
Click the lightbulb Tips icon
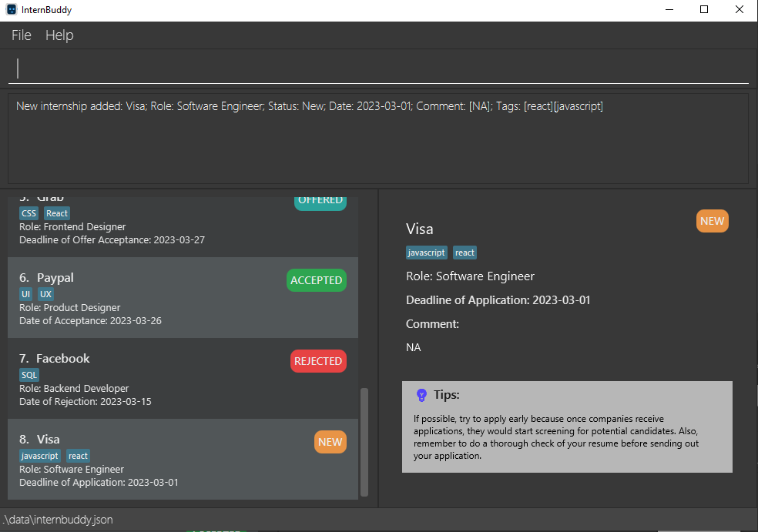[x=421, y=395]
